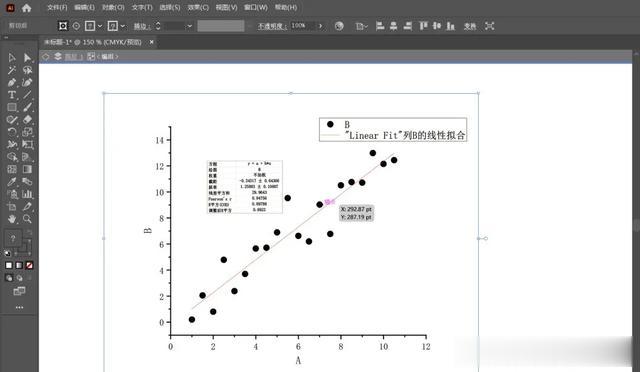
Task: Toggle the Gradient fill mode button
Action: (19, 265)
